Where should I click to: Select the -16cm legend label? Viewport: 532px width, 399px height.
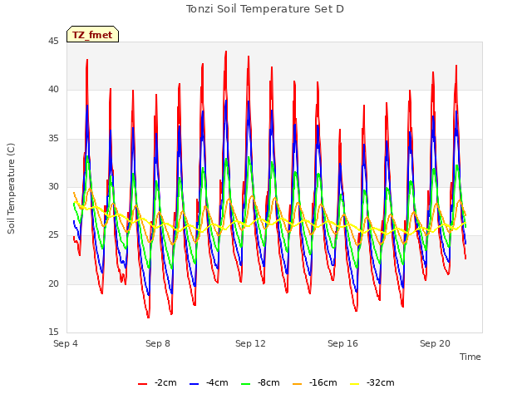[323, 382]
